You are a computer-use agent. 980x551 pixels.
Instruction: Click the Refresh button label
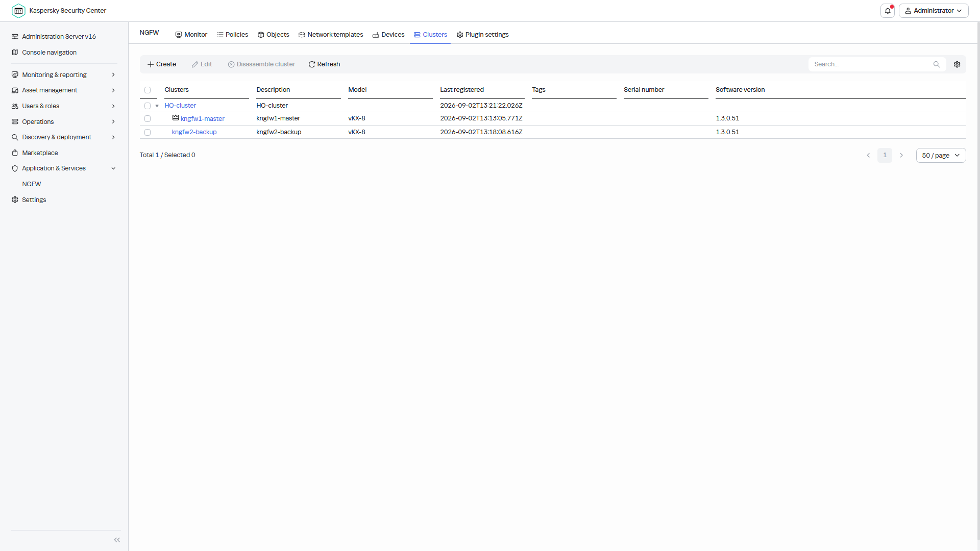tap(329, 64)
